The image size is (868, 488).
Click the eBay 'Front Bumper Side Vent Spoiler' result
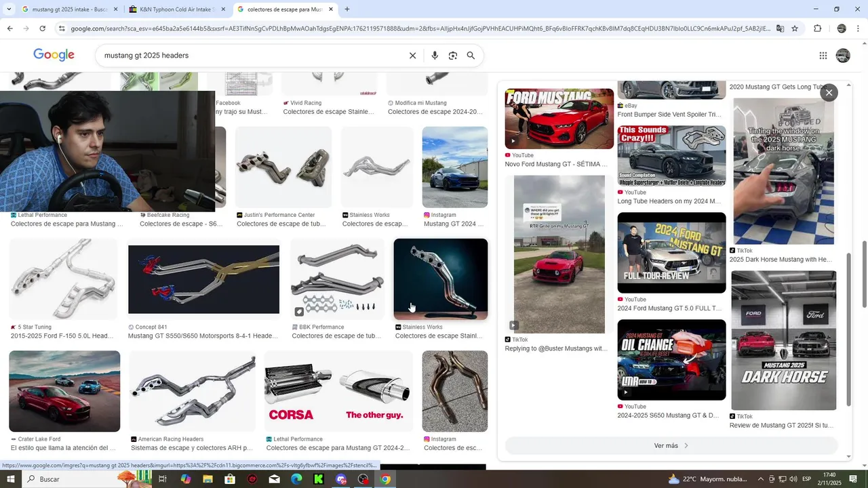point(669,115)
